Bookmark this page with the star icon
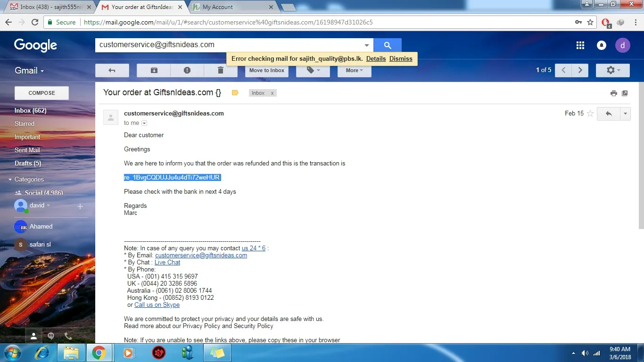The image size is (644, 362). click(590, 22)
